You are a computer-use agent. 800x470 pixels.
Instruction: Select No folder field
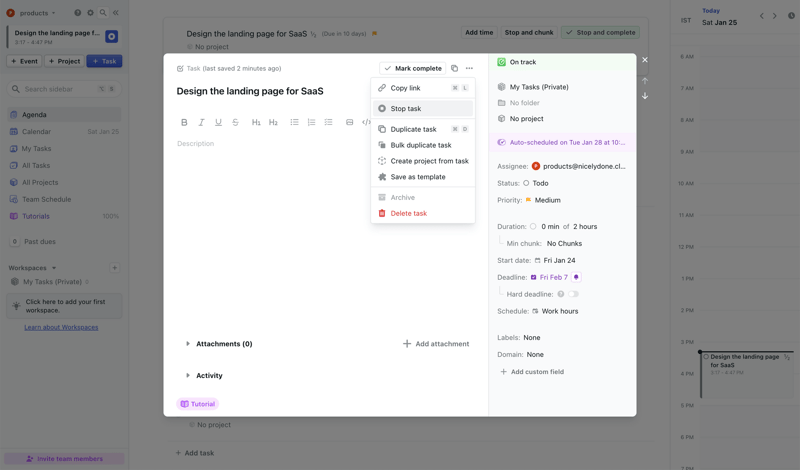pos(519,103)
